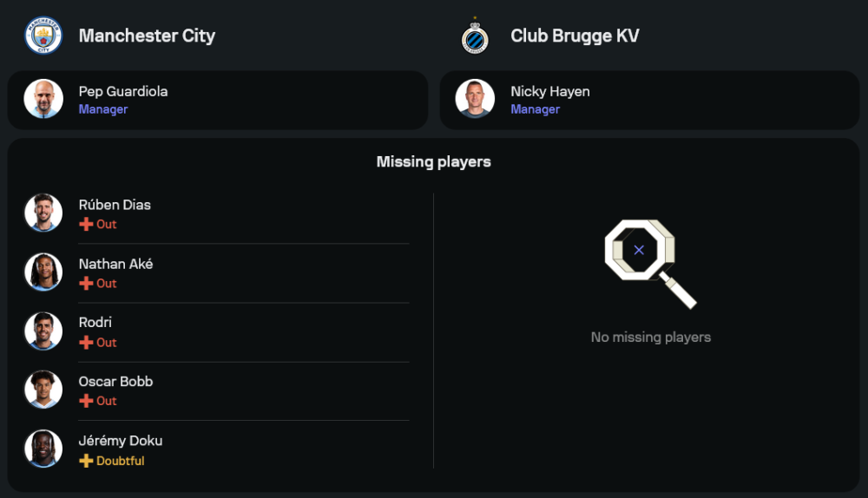The width and height of the screenshot is (868, 498).
Task: Click the red injury cross beside Rodri
Action: click(x=86, y=343)
